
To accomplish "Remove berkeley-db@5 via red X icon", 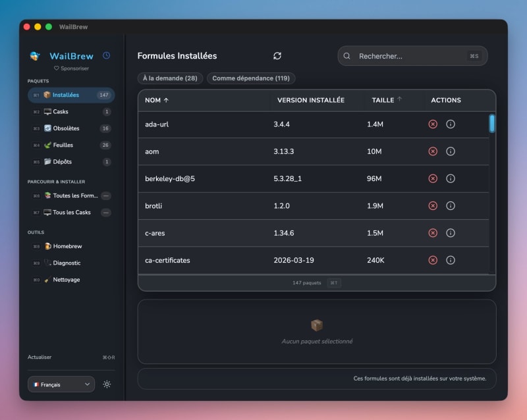I will (433, 178).
